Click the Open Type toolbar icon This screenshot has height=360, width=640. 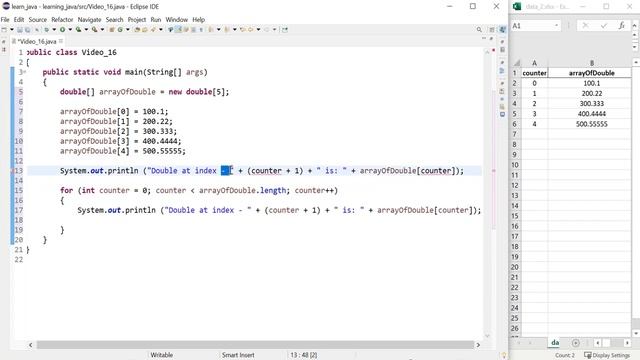(137, 30)
